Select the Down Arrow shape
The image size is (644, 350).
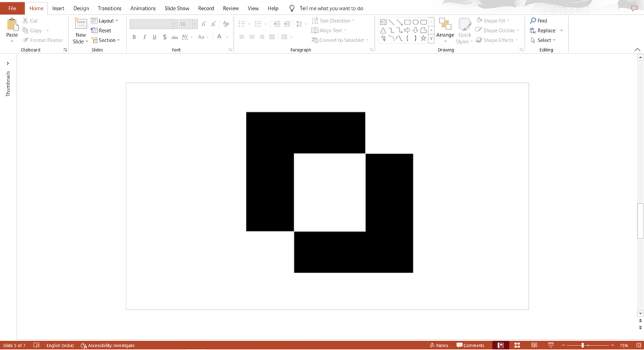(415, 30)
